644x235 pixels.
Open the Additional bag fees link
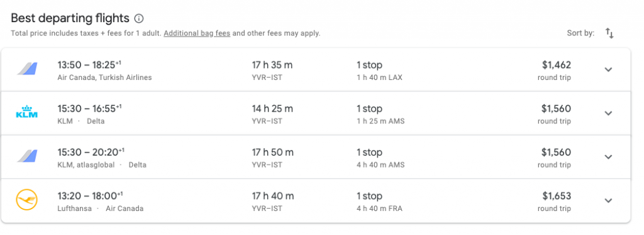click(197, 33)
